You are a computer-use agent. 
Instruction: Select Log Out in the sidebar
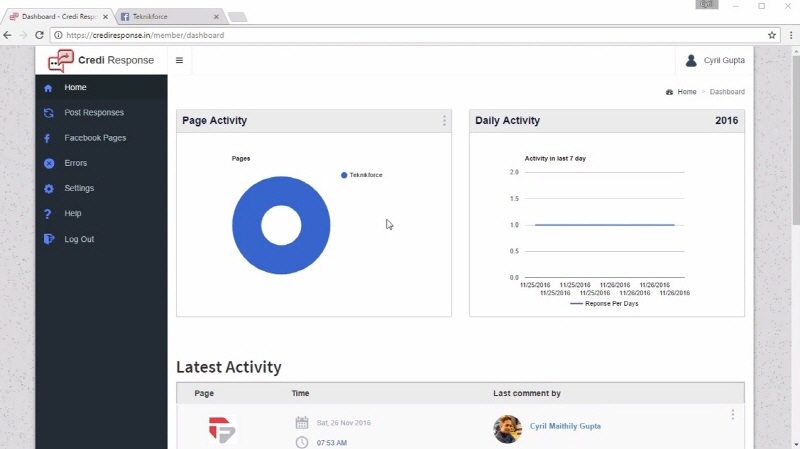coord(101,239)
